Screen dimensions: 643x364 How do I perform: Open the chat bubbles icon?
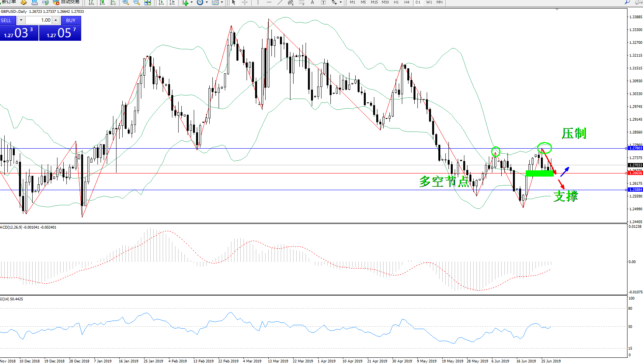click(639, 2)
